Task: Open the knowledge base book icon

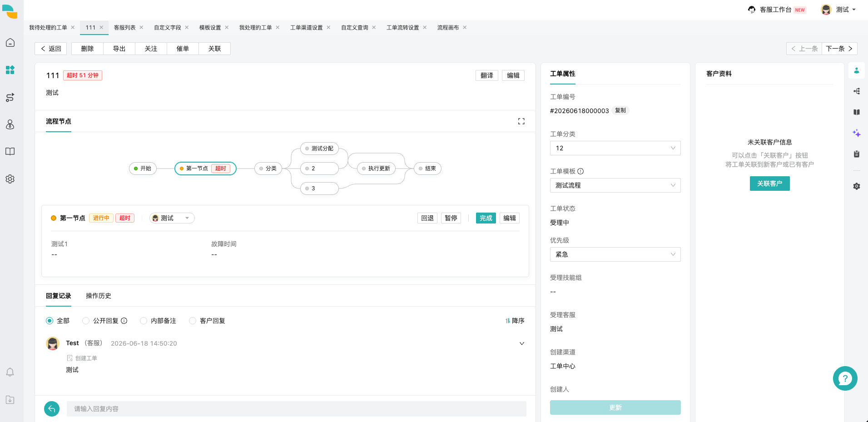Action: tap(10, 152)
